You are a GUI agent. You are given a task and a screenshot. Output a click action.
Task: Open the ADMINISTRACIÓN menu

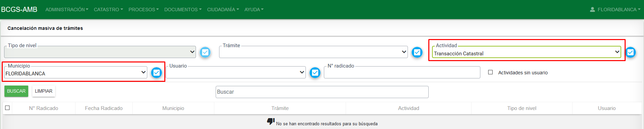coord(67,10)
